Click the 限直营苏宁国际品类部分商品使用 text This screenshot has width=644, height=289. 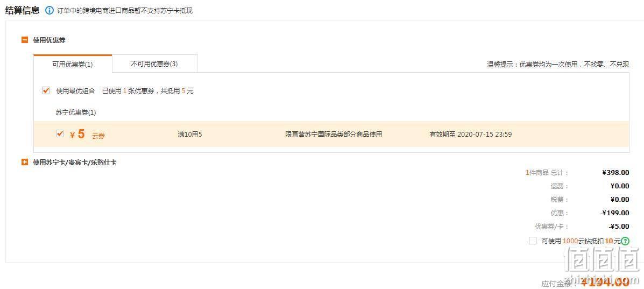coord(334,134)
